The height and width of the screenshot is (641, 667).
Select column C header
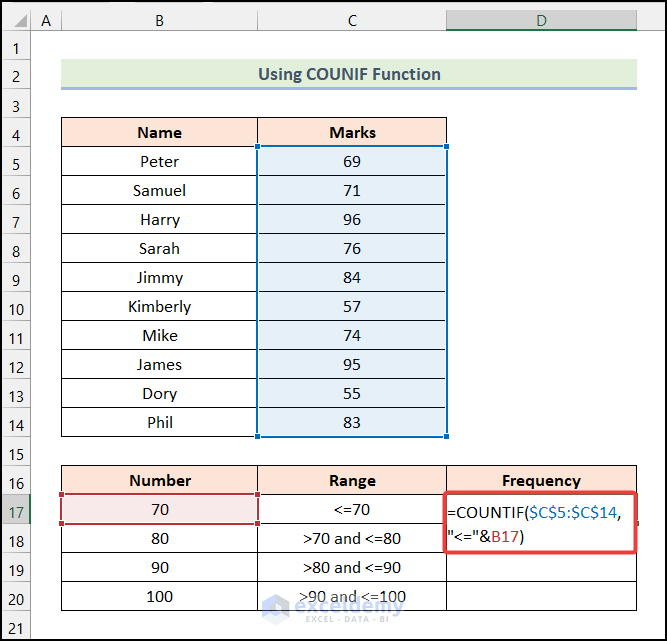coord(352,20)
